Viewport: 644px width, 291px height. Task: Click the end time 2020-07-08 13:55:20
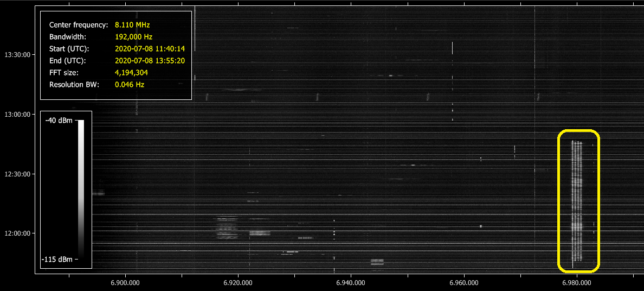tap(150, 60)
